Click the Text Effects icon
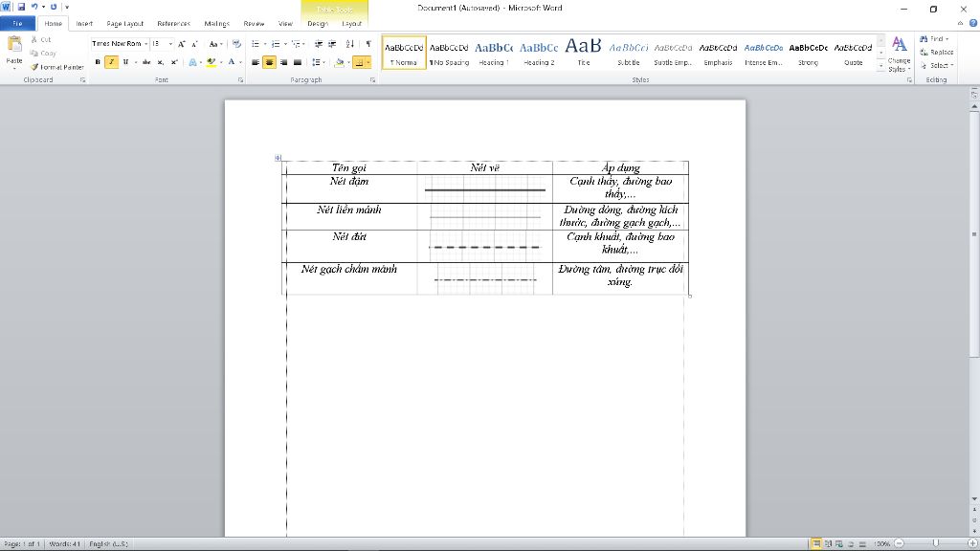The width and height of the screenshot is (980, 551). (x=192, y=62)
